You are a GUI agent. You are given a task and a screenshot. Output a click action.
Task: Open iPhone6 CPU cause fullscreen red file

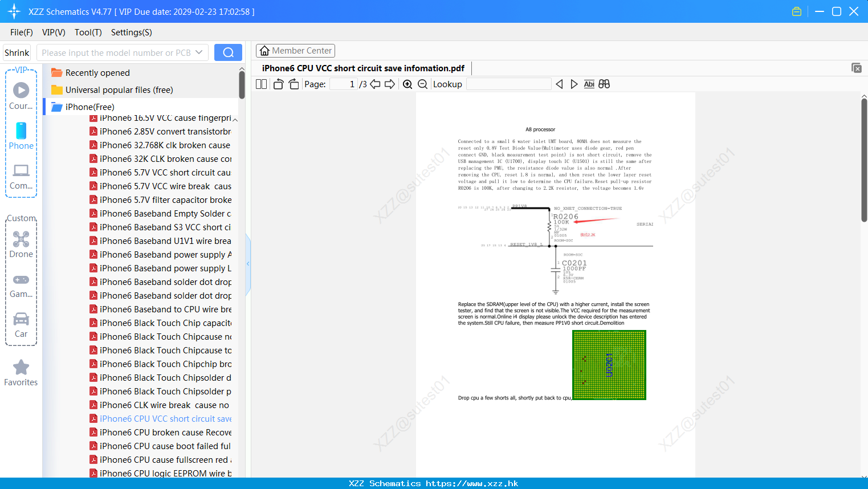click(x=160, y=460)
